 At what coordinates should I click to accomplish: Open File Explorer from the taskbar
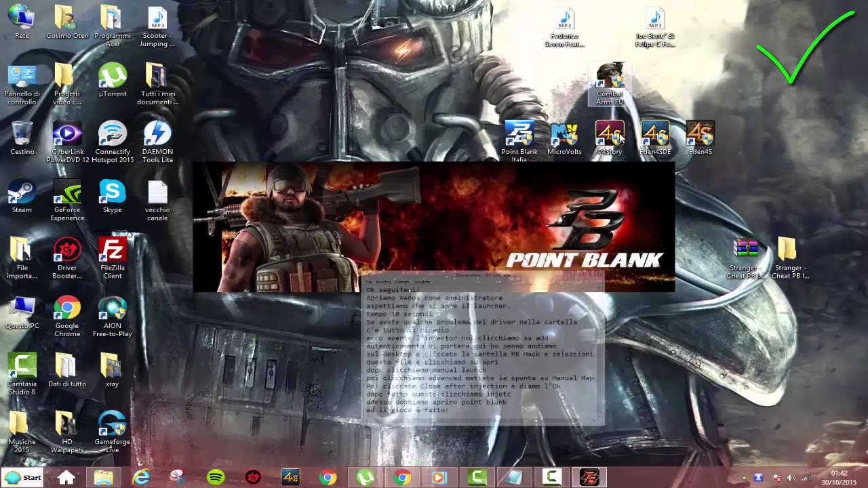[103, 477]
